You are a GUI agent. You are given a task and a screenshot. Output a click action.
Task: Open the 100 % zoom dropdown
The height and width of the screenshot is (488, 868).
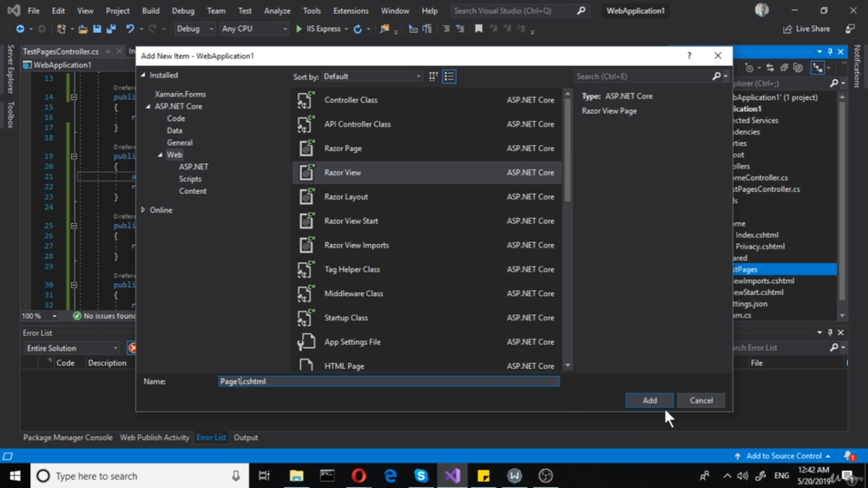click(39, 316)
